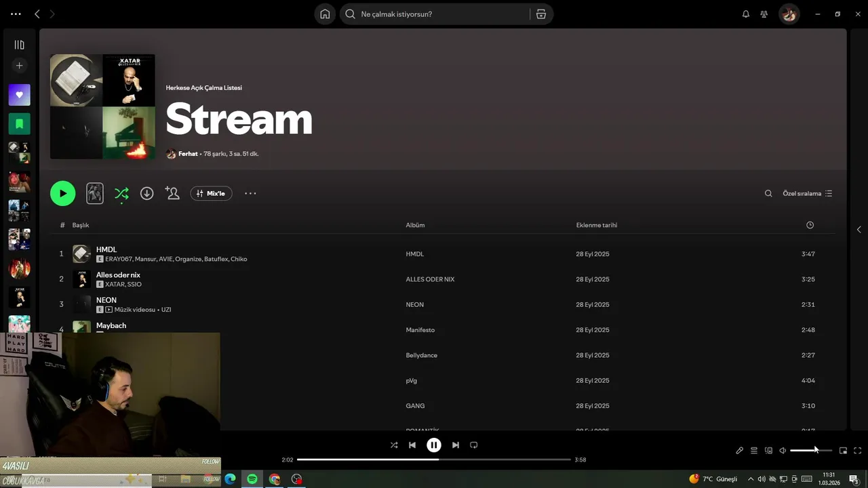Screen dimensions: 868x488
Task: Show hidden system tray icons
Action: pyautogui.click(x=750, y=479)
